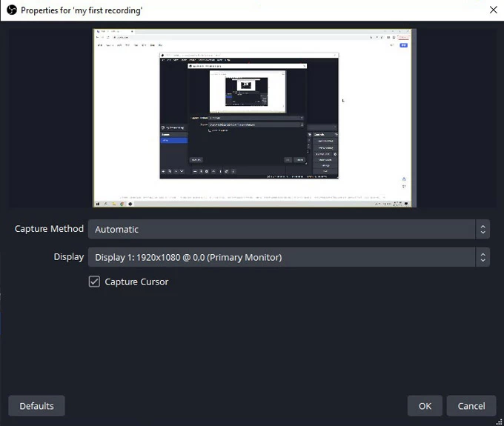
Task: Click the Defaults button
Action: (36, 406)
